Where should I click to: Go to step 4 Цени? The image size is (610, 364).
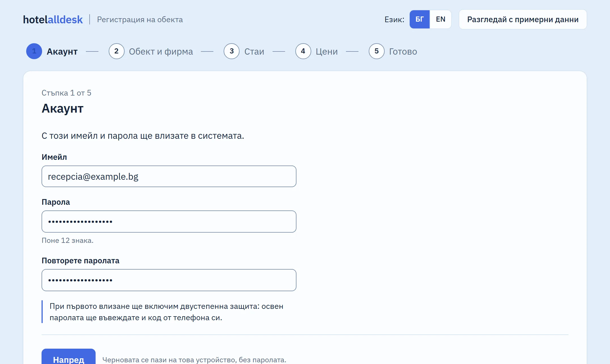pyautogui.click(x=316, y=51)
